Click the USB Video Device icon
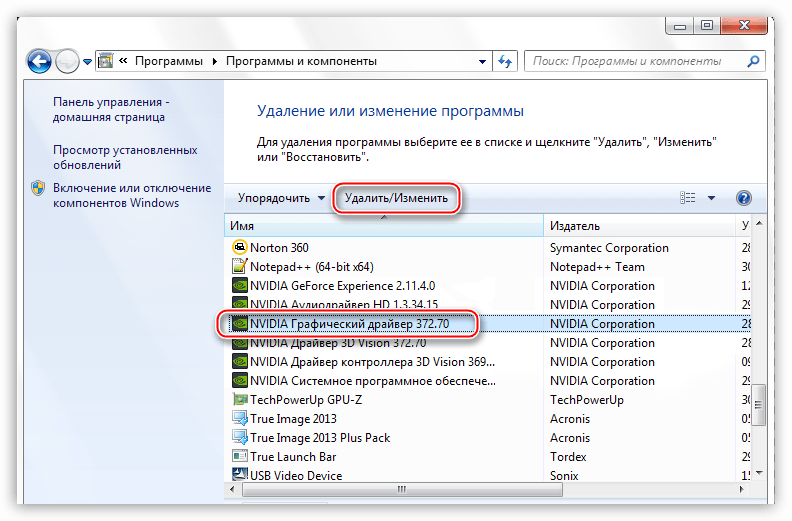The height and width of the screenshot is (521, 792). tap(239, 475)
